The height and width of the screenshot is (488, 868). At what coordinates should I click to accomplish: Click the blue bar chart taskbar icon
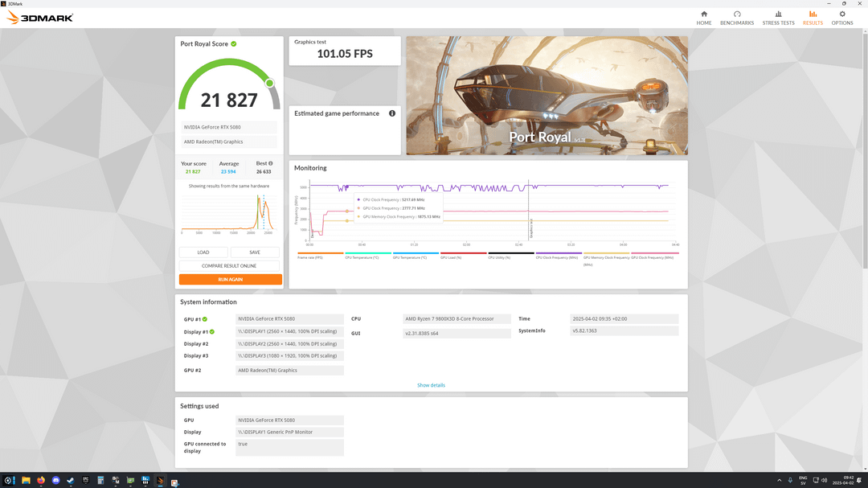pyautogui.click(x=145, y=481)
